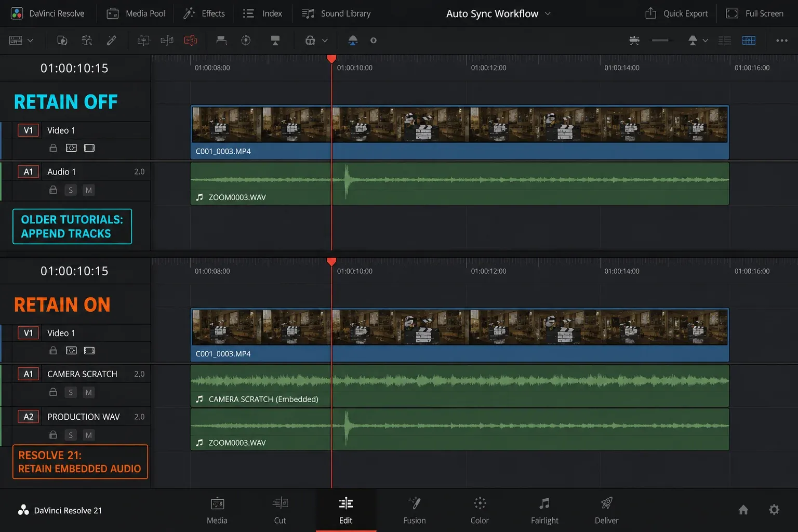Open the DaVinci Resolve application menu
This screenshot has width=798, height=532.
47,14
